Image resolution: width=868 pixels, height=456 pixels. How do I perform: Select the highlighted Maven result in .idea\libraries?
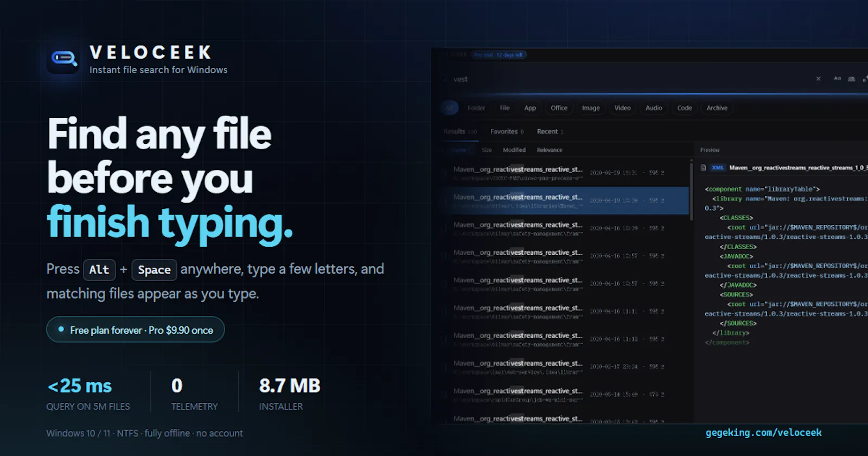[x=564, y=201]
